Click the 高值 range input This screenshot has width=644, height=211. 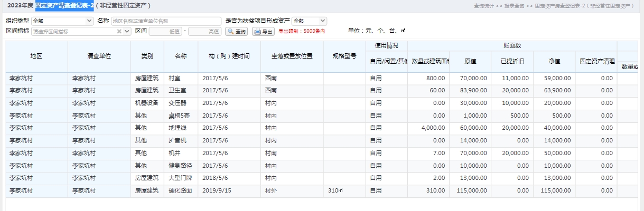[x=205, y=32]
